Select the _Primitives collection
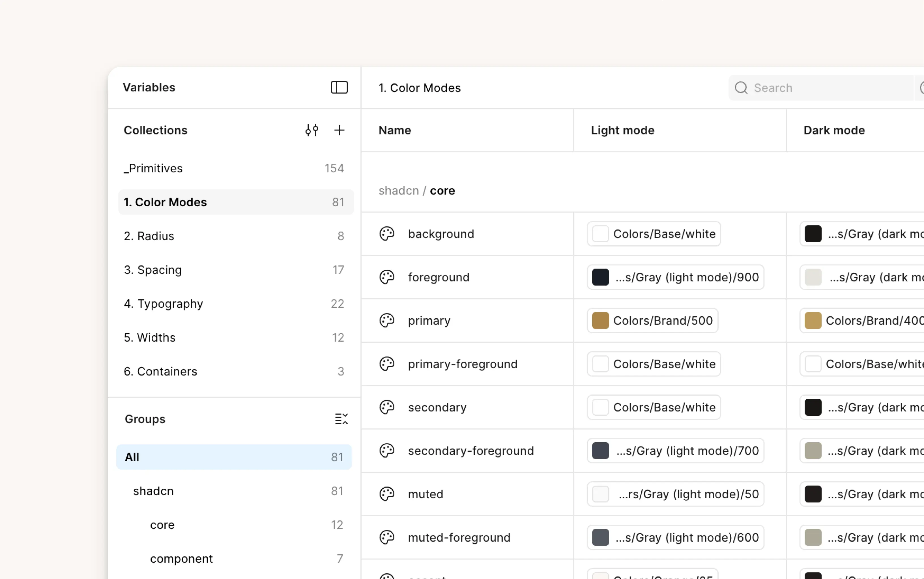The width and height of the screenshot is (924, 579). pos(236,168)
